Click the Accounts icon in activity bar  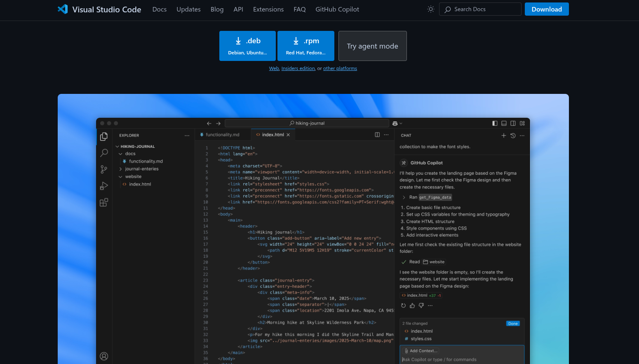point(104,356)
